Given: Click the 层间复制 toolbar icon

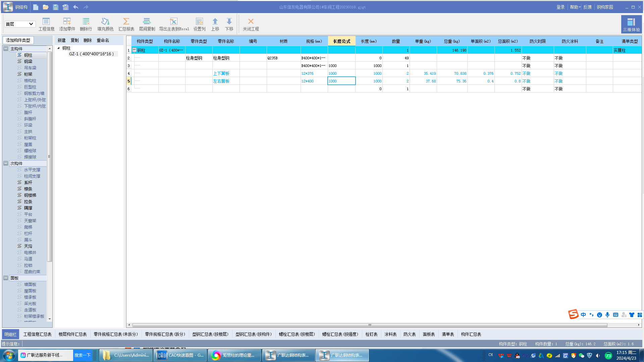Looking at the screenshot, I should [x=147, y=24].
